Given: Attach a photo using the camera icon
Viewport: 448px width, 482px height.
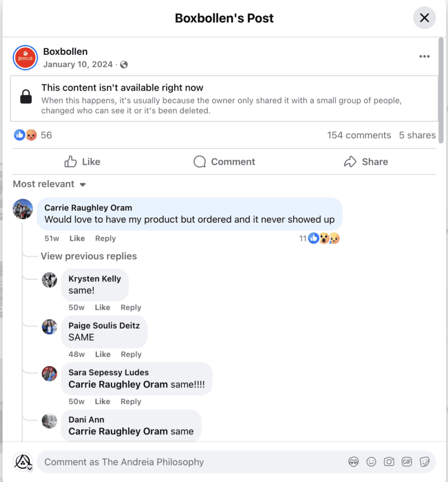Looking at the screenshot, I should pos(389,462).
